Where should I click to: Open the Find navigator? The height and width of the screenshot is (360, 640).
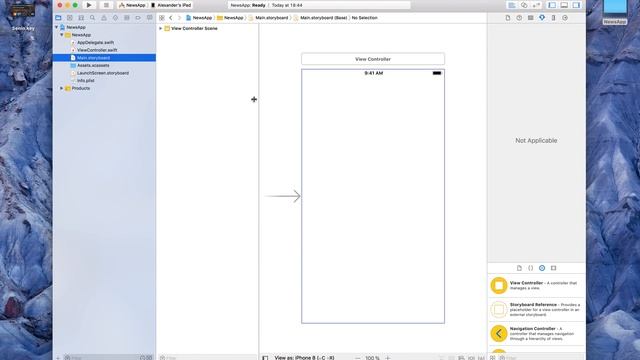93,18
